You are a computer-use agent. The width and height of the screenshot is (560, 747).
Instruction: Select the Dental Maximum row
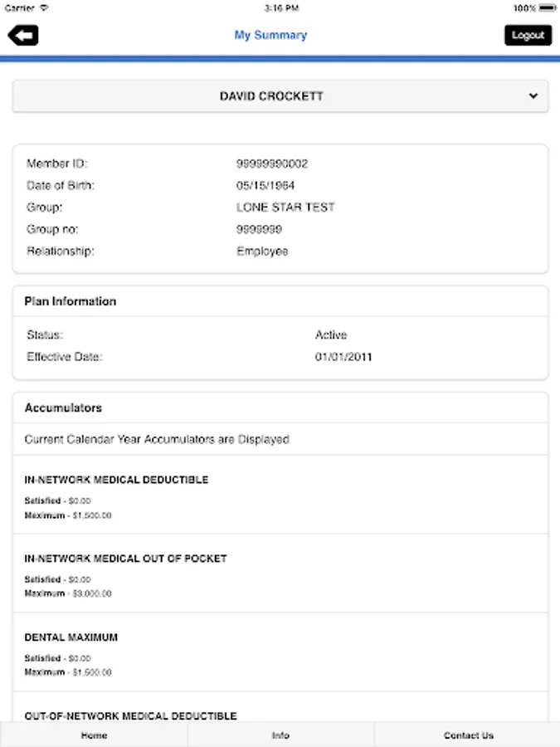280,654
